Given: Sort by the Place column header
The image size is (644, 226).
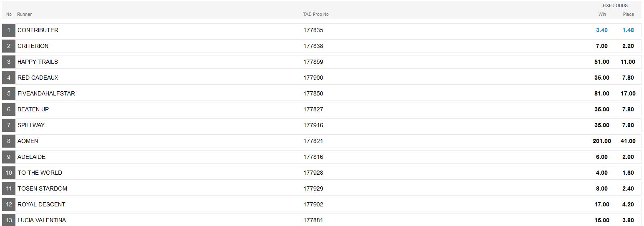Looking at the screenshot, I should (628, 14).
